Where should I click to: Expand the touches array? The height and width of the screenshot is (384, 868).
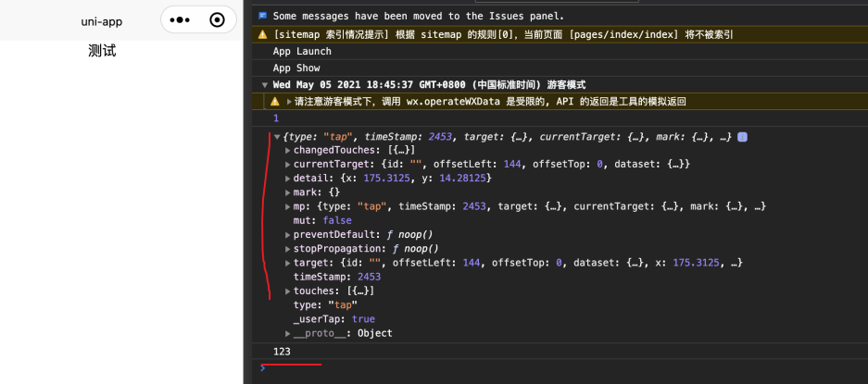tap(288, 291)
